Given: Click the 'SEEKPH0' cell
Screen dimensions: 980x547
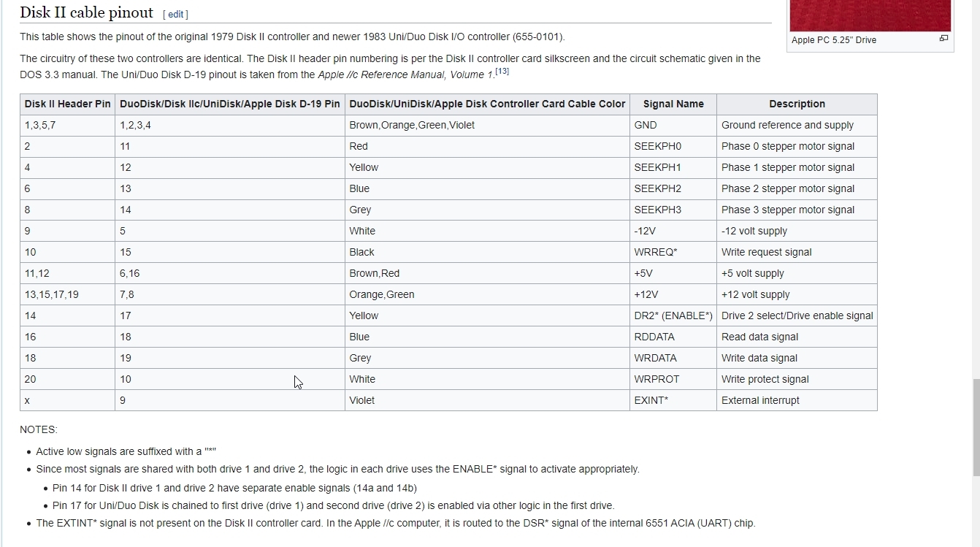Looking at the screenshot, I should pos(673,146).
